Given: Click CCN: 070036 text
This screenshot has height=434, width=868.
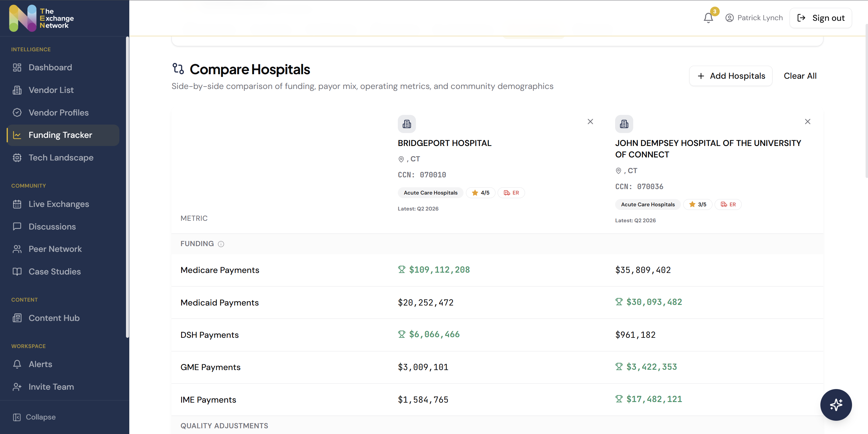Looking at the screenshot, I should point(639,187).
